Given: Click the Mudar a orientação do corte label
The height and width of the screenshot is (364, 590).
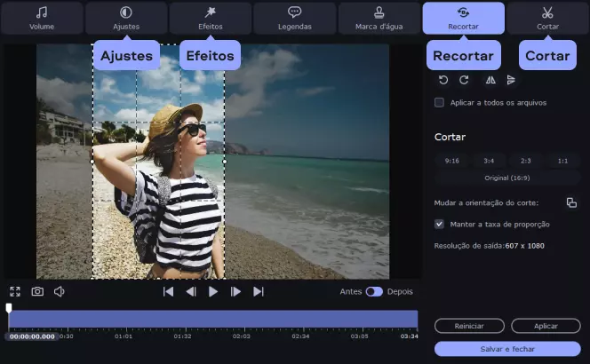Looking at the screenshot, I should [x=486, y=202].
